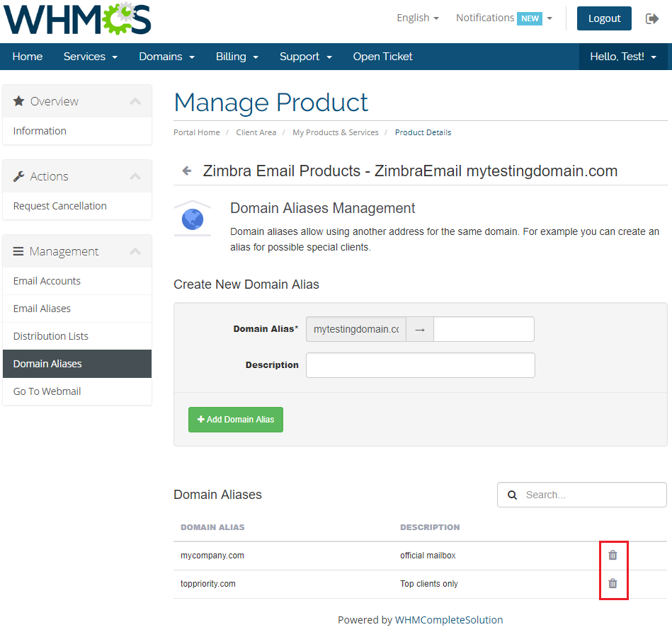Collapse the Actions panel chevron
Viewport: 672px width, 632px height.
135,176
